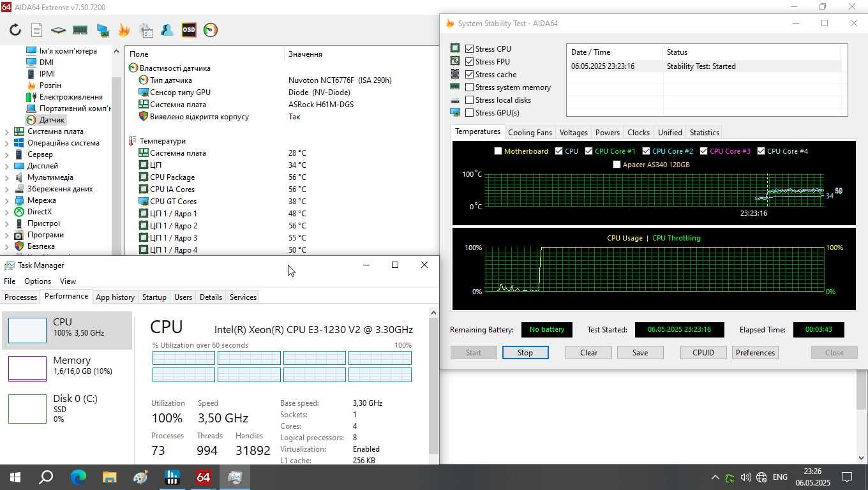Open Search on the Windows taskbar
This screenshot has width=868, height=490.
click(x=46, y=477)
